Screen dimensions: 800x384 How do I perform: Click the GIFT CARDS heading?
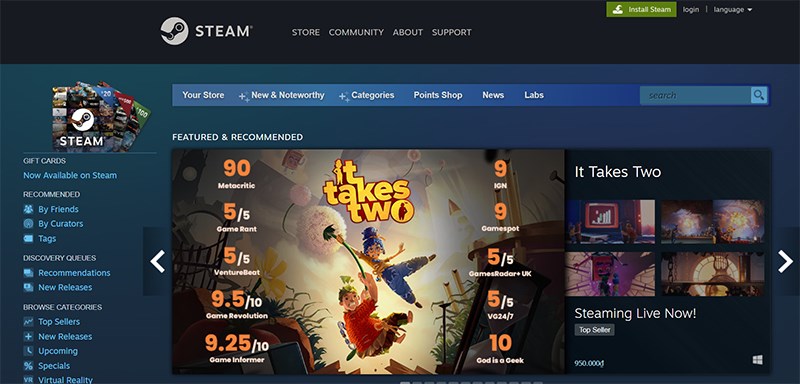(x=44, y=161)
